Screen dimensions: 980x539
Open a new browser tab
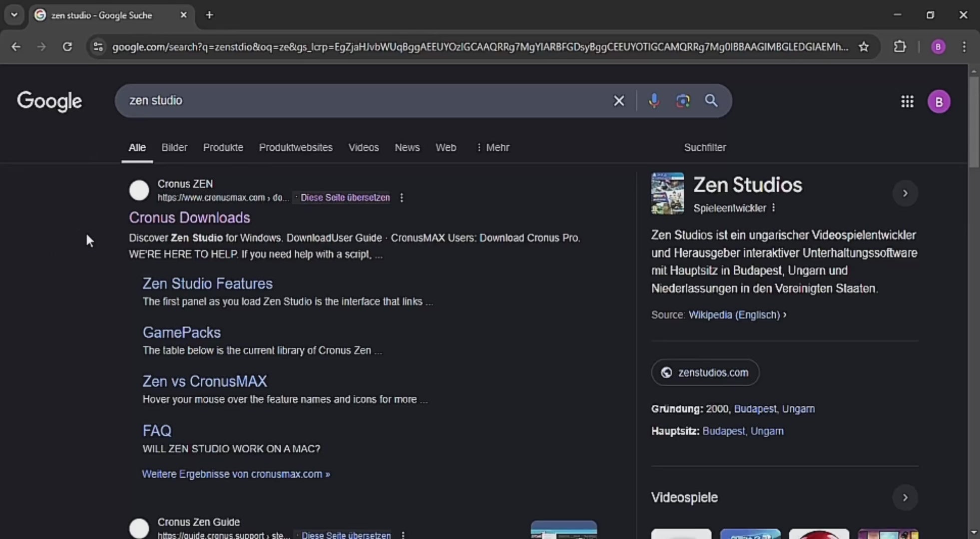pos(209,15)
